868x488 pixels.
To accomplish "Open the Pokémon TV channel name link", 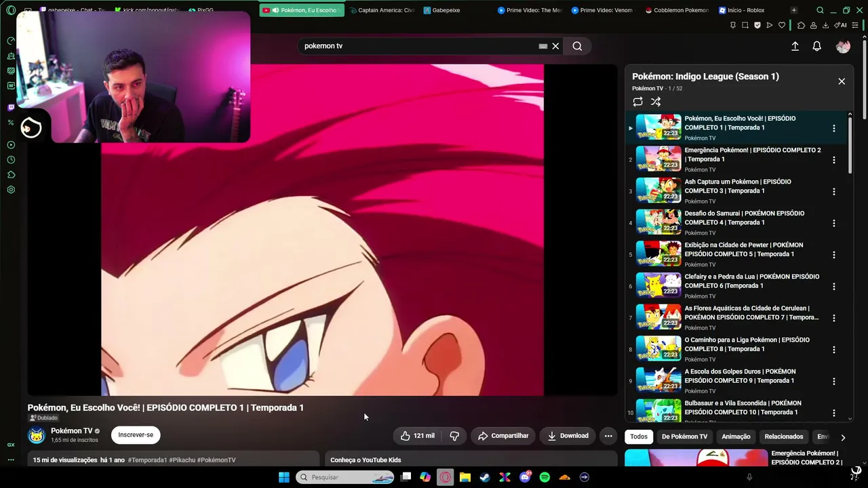I will click(71, 431).
